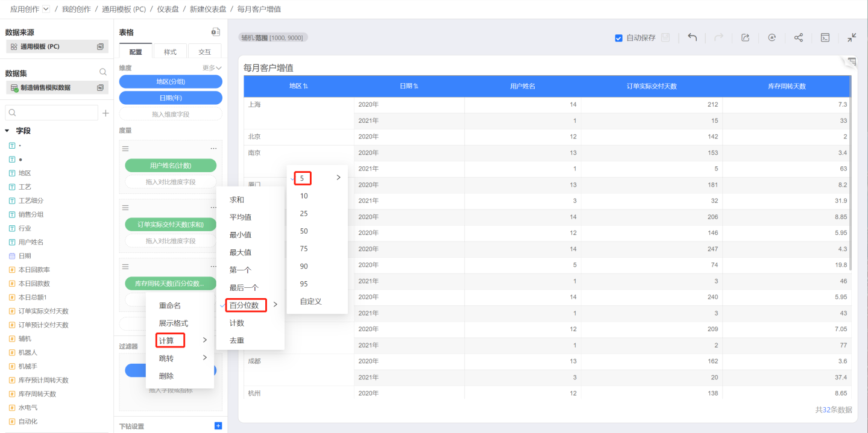Collapse the 字段 tree section
Screen dimensions: 868x433
(7, 131)
